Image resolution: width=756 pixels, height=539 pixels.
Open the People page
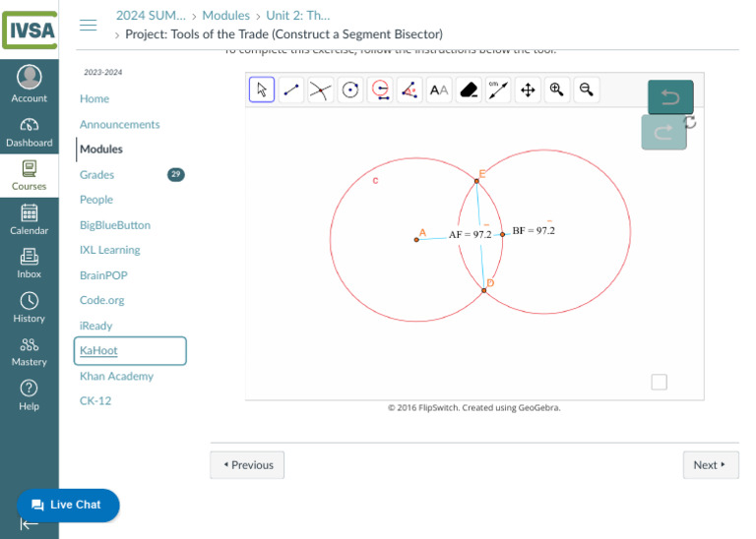click(96, 200)
